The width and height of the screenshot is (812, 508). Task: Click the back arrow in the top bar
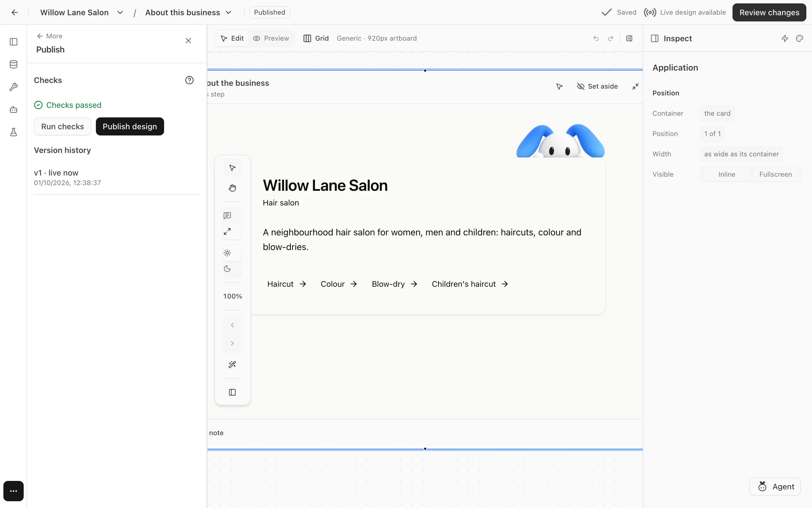(x=14, y=12)
